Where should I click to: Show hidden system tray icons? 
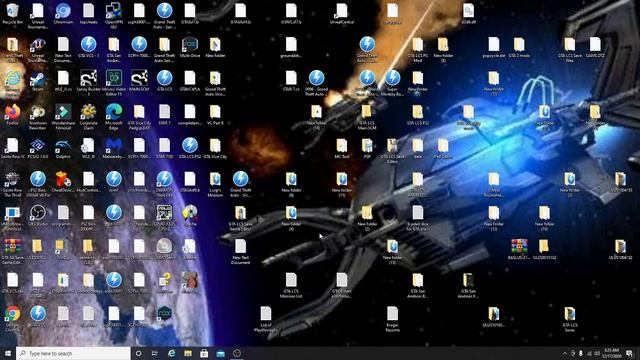coord(565,353)
